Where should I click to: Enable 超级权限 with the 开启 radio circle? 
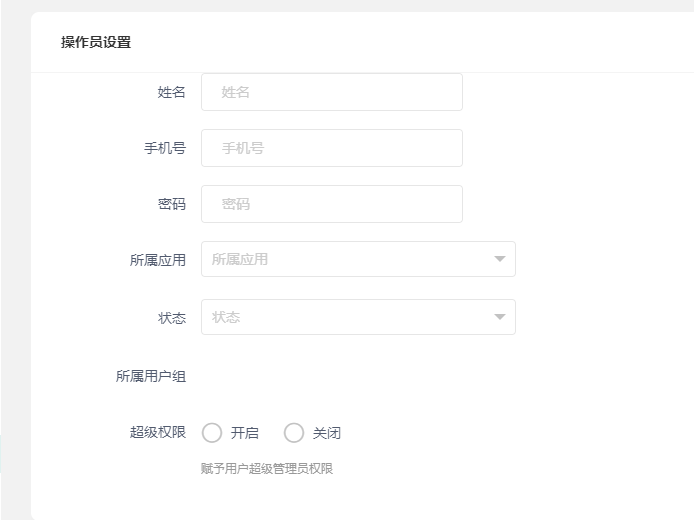pyautogui.click(x=212, y=433)
